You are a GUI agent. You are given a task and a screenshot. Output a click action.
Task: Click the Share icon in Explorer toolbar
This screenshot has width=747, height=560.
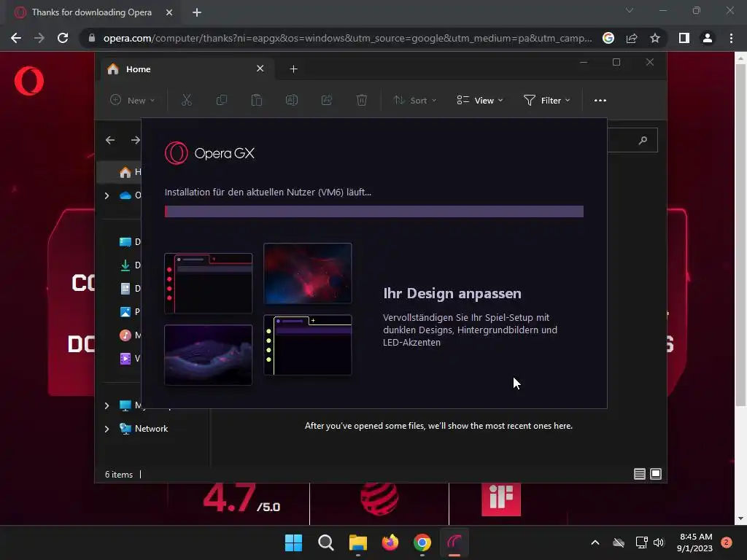pyautogui.click(x=327, y=100)
